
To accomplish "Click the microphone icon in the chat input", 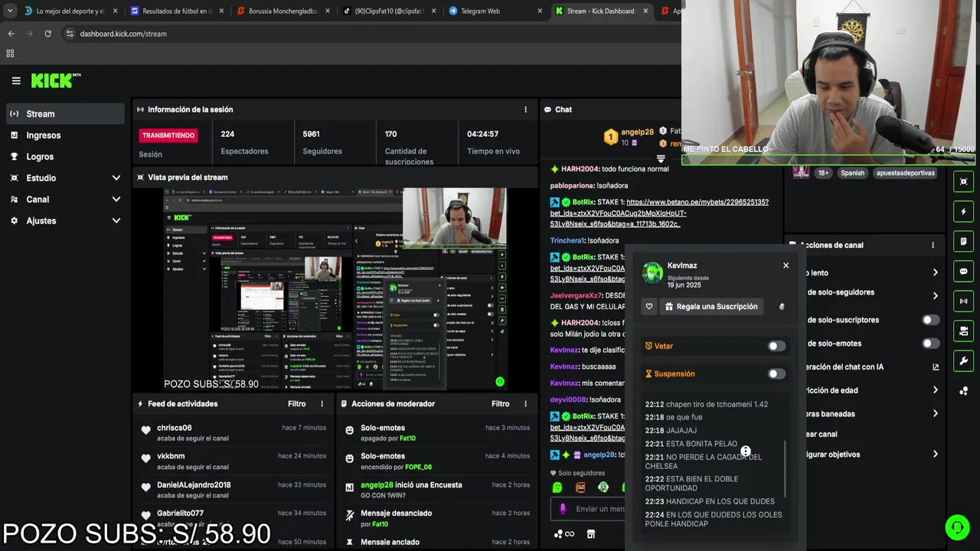I will 563,509.
